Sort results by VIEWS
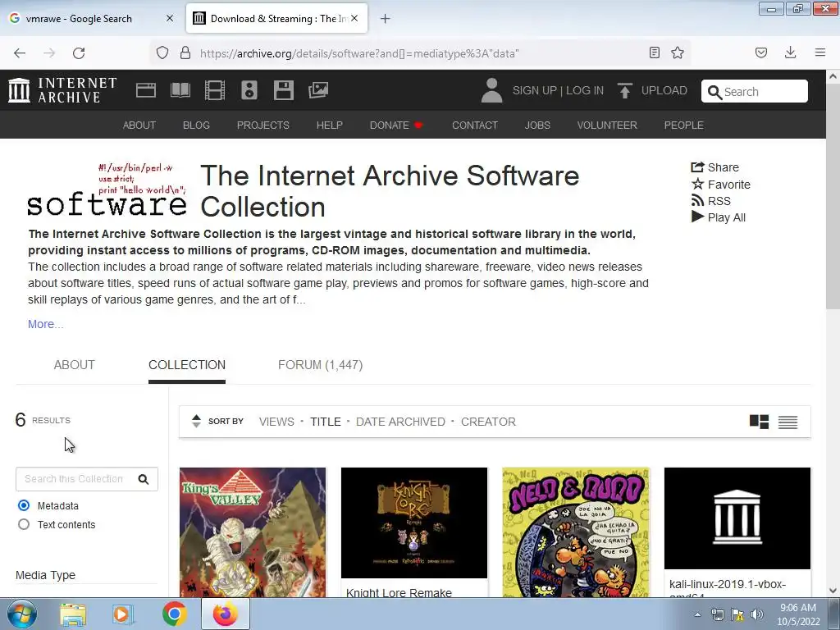 tap(276, 422)
